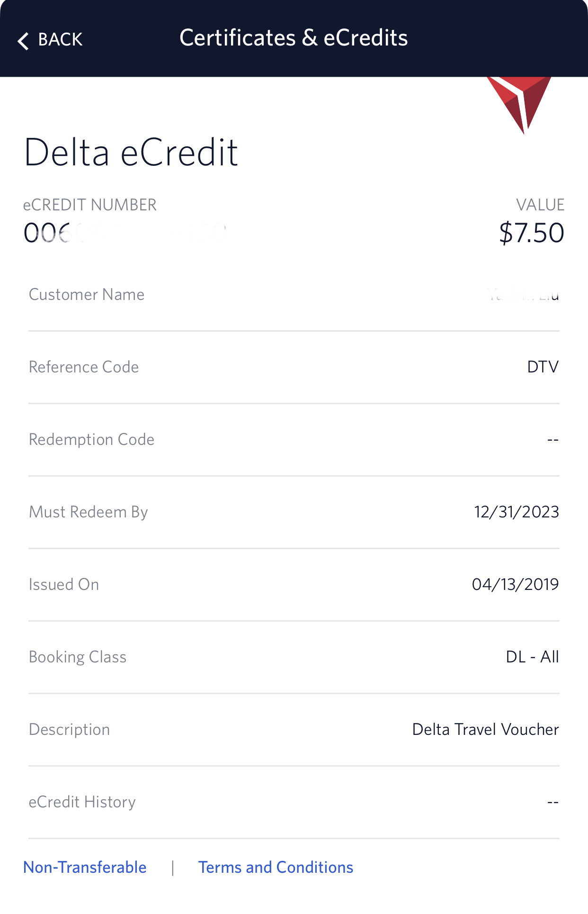
Task: Click the eCredit number field
Action: point(123,233)
